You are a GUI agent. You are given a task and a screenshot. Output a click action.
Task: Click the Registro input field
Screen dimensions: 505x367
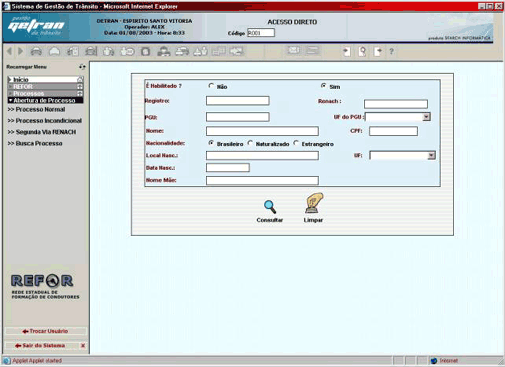click(x=238, y=101)
